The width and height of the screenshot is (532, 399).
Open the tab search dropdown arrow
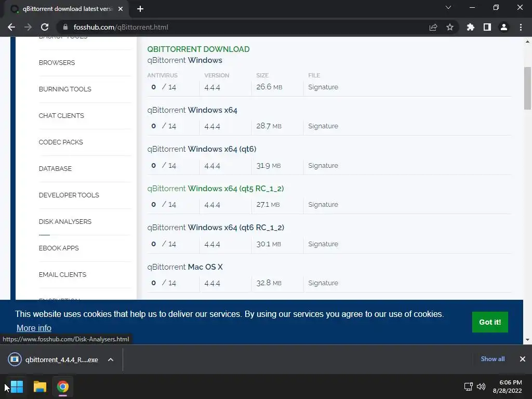pos(448,7)
